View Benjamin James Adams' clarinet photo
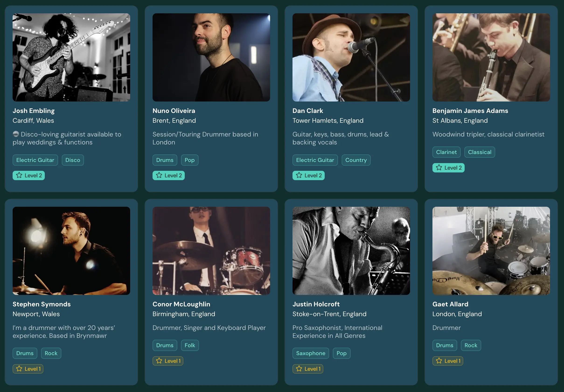Screen dimensions: 564x392 click(491, 57)
